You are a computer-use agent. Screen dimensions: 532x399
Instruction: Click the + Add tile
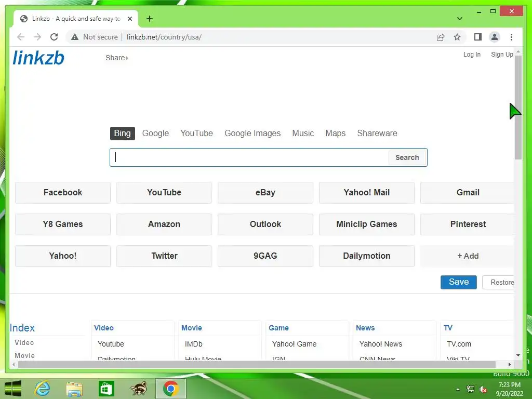tap(468, 256)
